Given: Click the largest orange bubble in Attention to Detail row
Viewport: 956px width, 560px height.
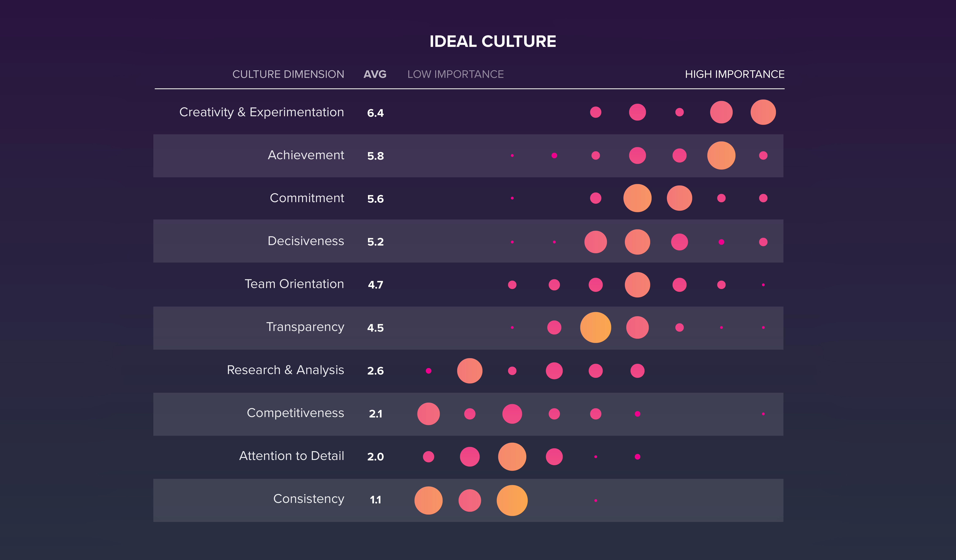Looking at the screenshot, I should point(512,456).
